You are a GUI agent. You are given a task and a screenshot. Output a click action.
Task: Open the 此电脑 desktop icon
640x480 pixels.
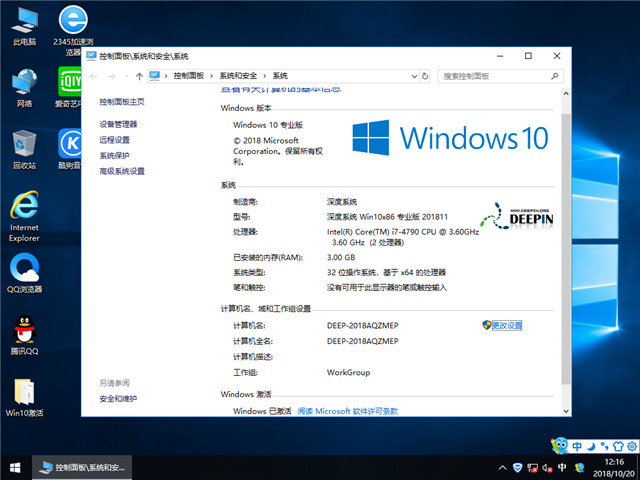pos(24,25)
